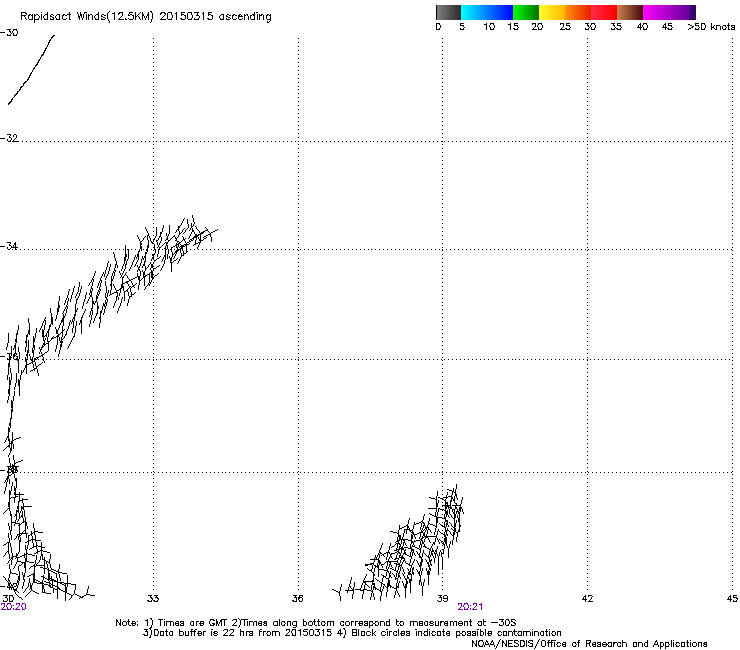Click the purple time stamp '20:21'
The width and height of the screenshot is (740, 650).
[470, 607]
